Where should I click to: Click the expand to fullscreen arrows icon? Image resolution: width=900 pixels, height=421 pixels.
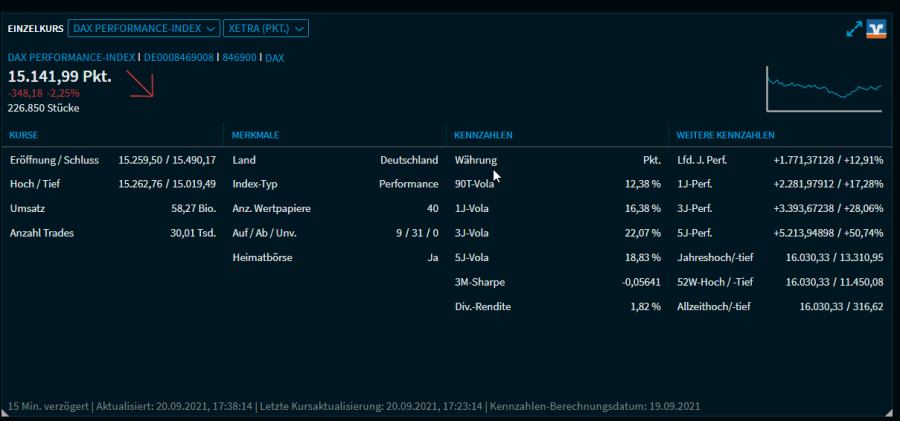coord(854,29)
